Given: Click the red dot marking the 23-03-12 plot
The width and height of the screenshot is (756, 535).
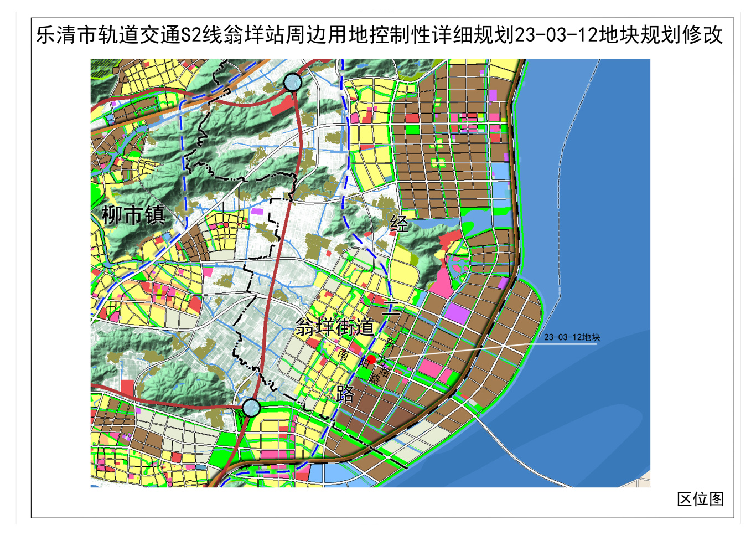Looking at the screenshot, I should click(372, 360).
